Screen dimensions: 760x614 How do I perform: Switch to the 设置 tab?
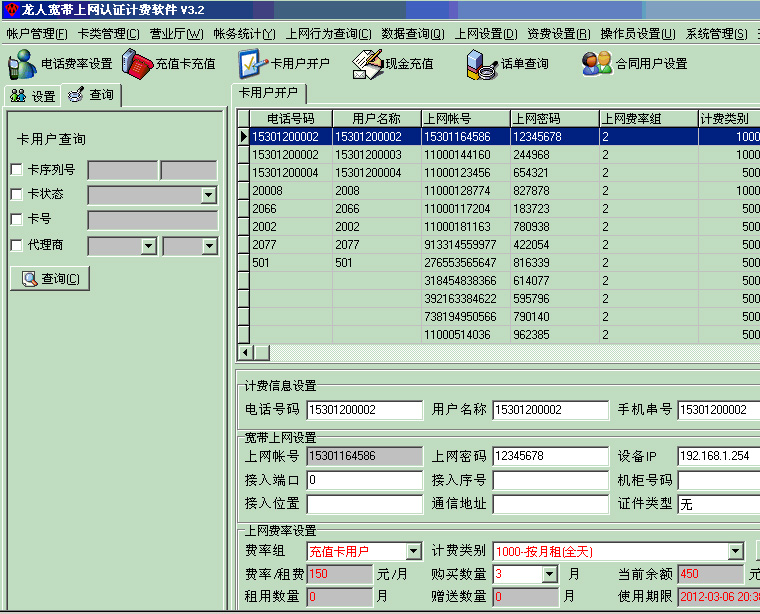click(32, 96)
